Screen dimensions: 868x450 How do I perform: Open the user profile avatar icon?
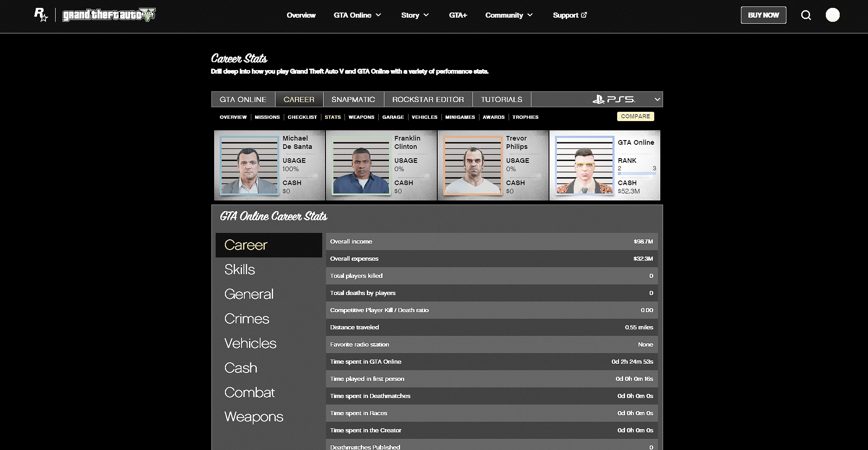[x=832, y=15]
